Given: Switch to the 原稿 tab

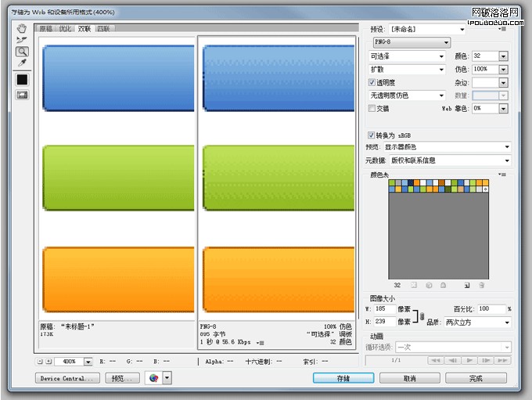Looking at the screenshot, I should coord(46,28).
